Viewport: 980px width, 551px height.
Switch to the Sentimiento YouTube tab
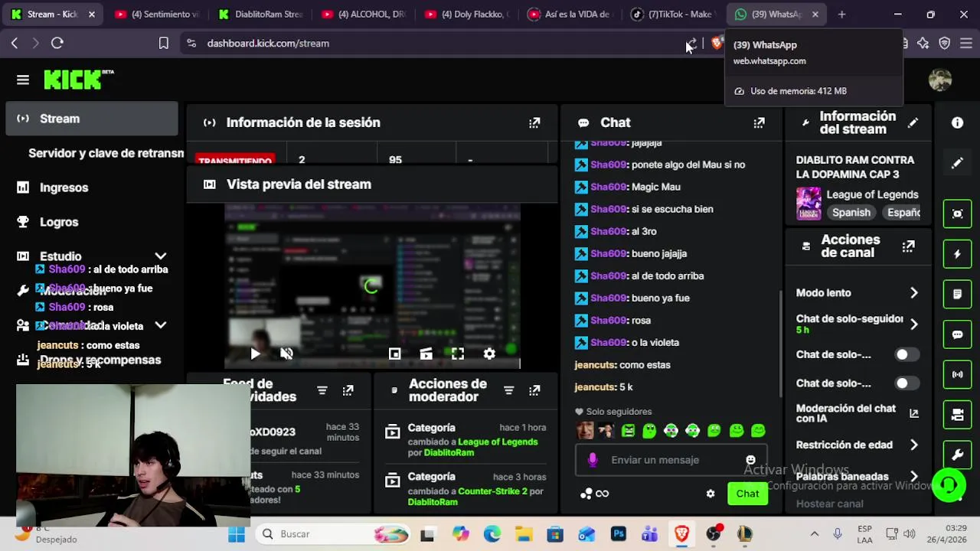click(156, 14)
